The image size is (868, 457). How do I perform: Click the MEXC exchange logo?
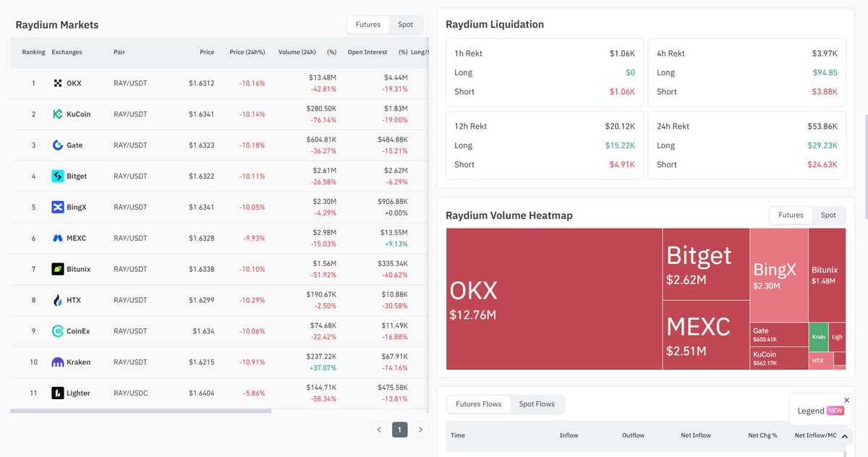click(58, 238)
